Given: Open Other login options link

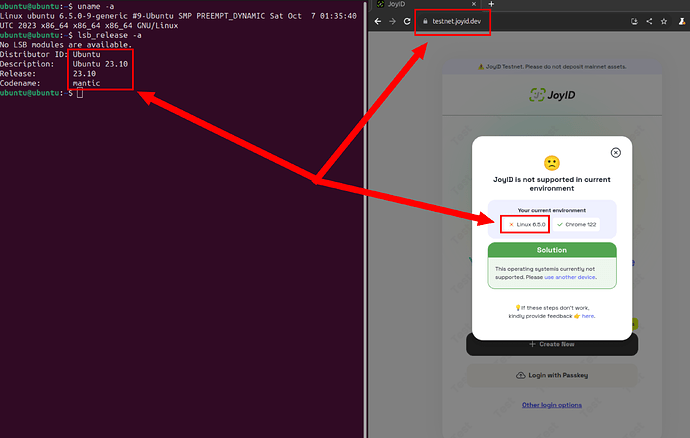Looking at the screenshot, I should coord(552,405).
